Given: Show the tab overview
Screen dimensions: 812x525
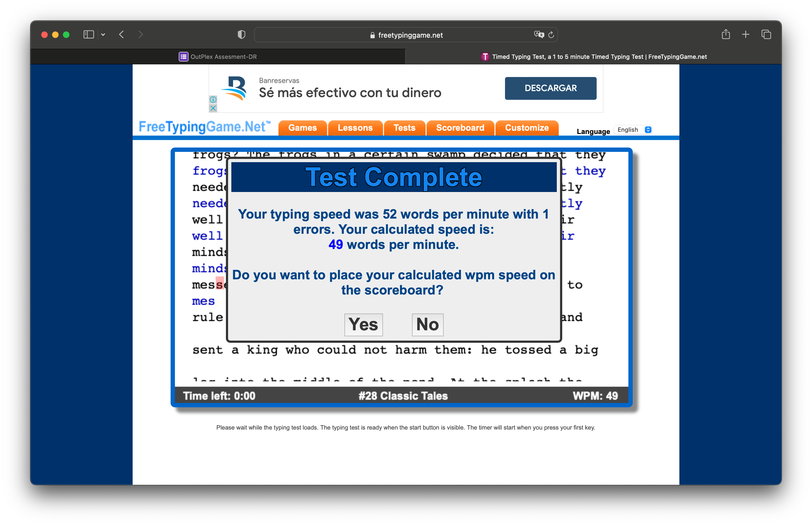Looking at the screenshot, I should coord(766,34).
